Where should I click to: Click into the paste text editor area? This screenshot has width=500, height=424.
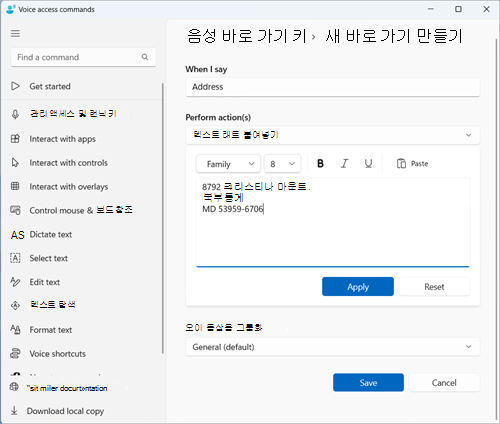click(333, 222)
